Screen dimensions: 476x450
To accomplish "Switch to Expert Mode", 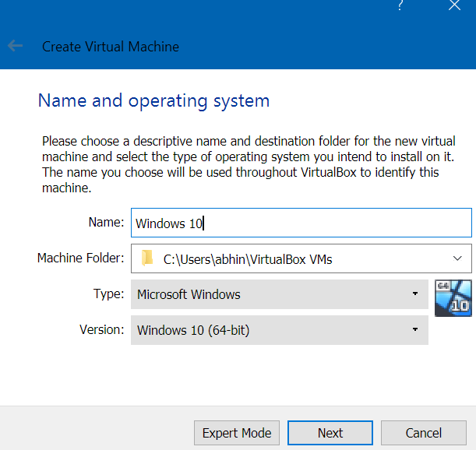I will (x=237, y=433).
